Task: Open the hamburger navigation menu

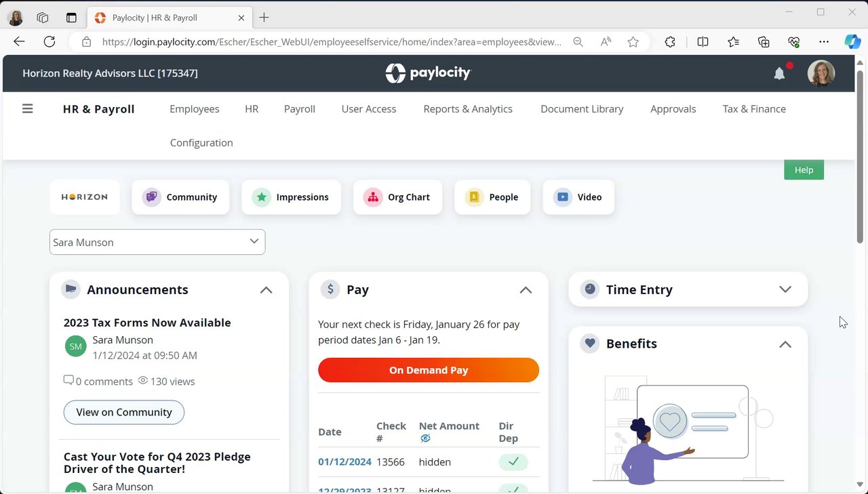Action: [x=27, y=108]
